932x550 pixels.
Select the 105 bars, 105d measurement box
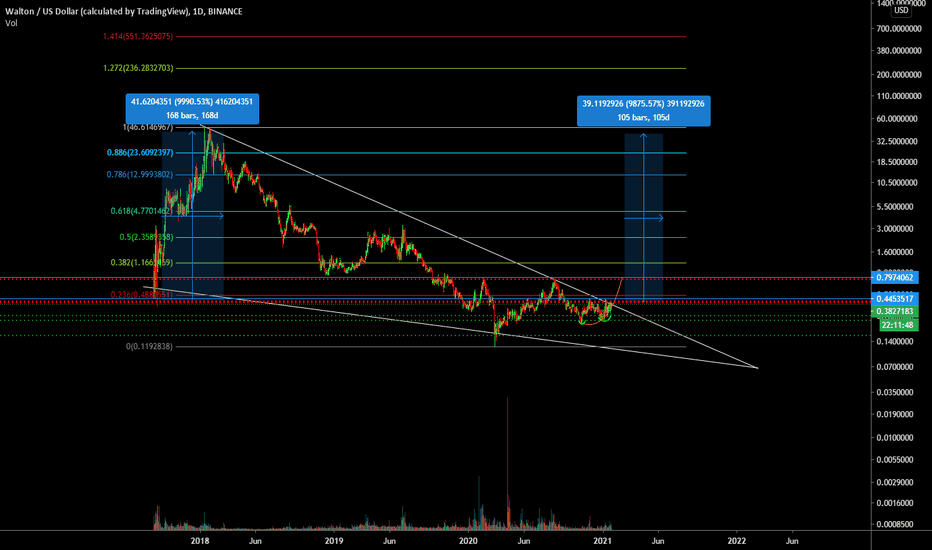tap(643, 111)
